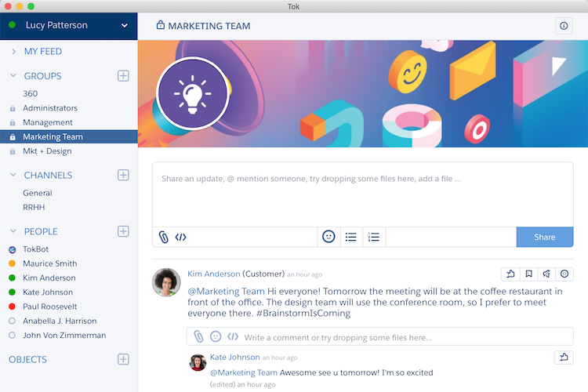Open chat with Kate Johnson in sidebar
The image size is (588, 392).
click(48, 292)
